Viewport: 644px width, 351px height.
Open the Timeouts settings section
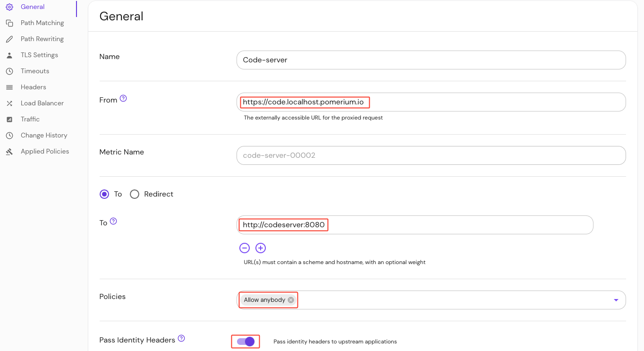(x=35, y=71)
